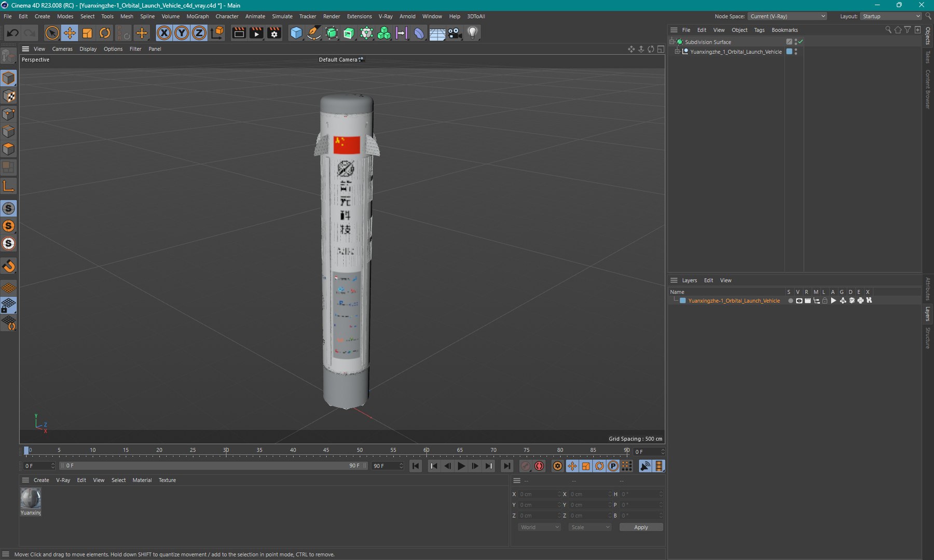
Task: Toggle layer solo dot
Action: coord(790,301)
